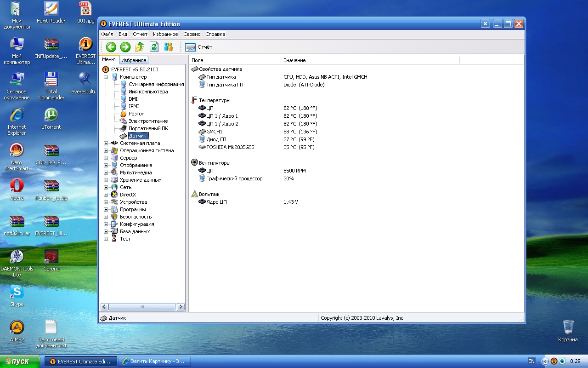Click the tree panel horizontal scrollbar right arrow

[181, 307]
